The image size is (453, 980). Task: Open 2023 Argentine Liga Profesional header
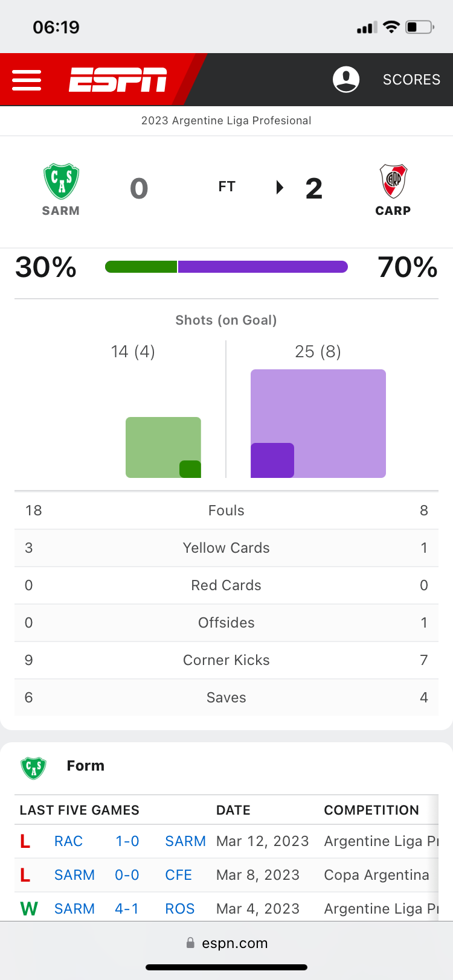226,121
